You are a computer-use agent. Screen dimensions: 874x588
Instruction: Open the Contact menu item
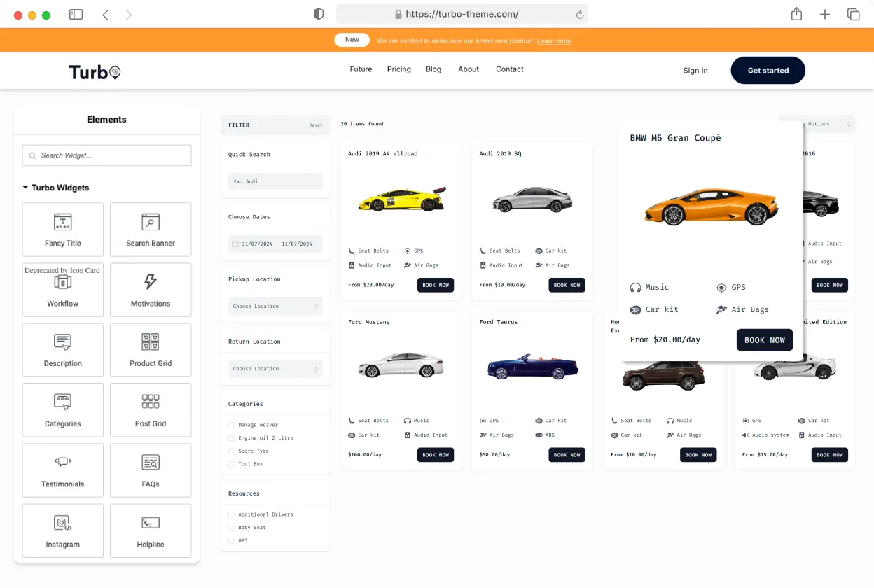(x=510, y=69)
